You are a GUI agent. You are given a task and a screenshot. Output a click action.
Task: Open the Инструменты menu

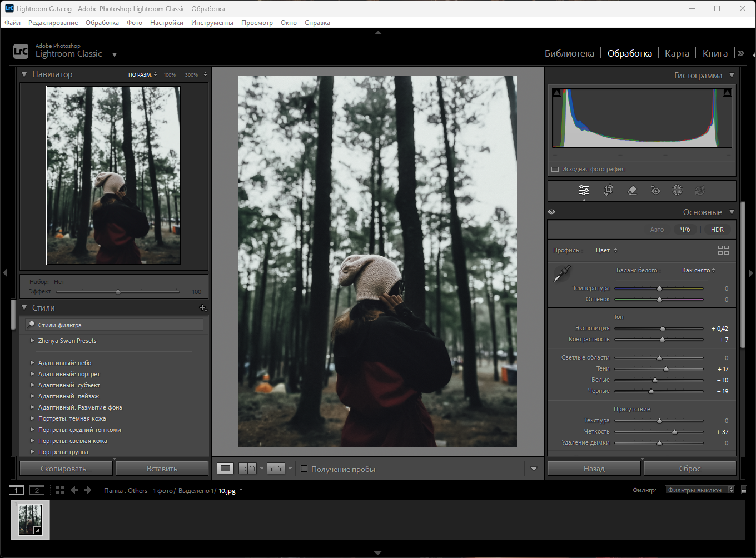pos(212,23)
